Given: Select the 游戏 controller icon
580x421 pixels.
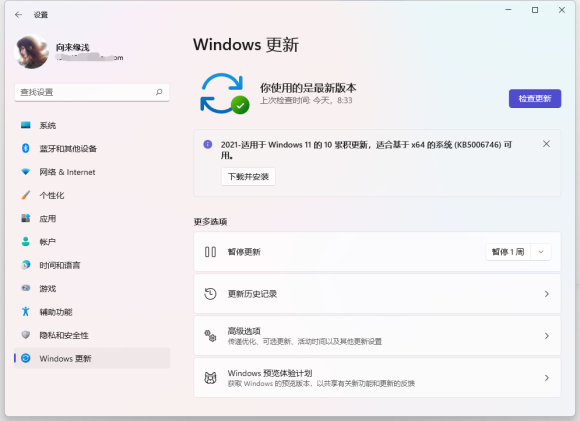Looking at the screenshot, I should tap(26, 288).
